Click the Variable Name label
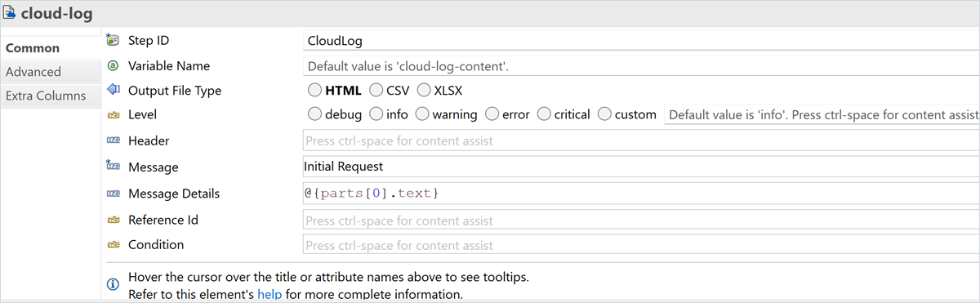This screenshot has width=980, height=303. tap(169, 65)
